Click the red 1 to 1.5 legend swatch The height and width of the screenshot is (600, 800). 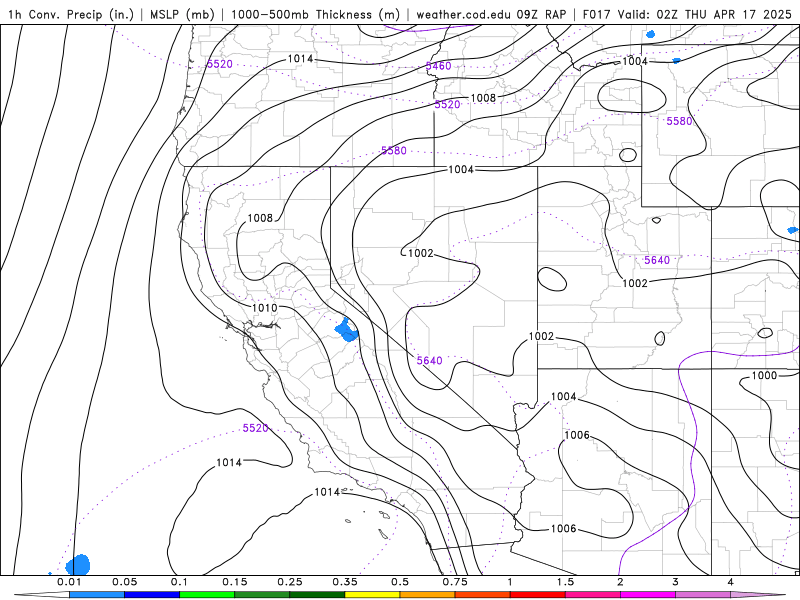538,595
